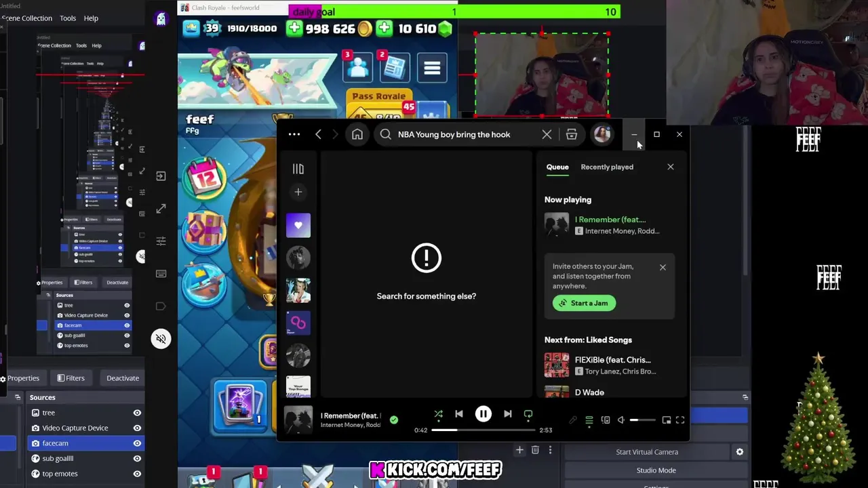Open Filters for the selected OBS source
868x488 pixels.
pos(71,378)
